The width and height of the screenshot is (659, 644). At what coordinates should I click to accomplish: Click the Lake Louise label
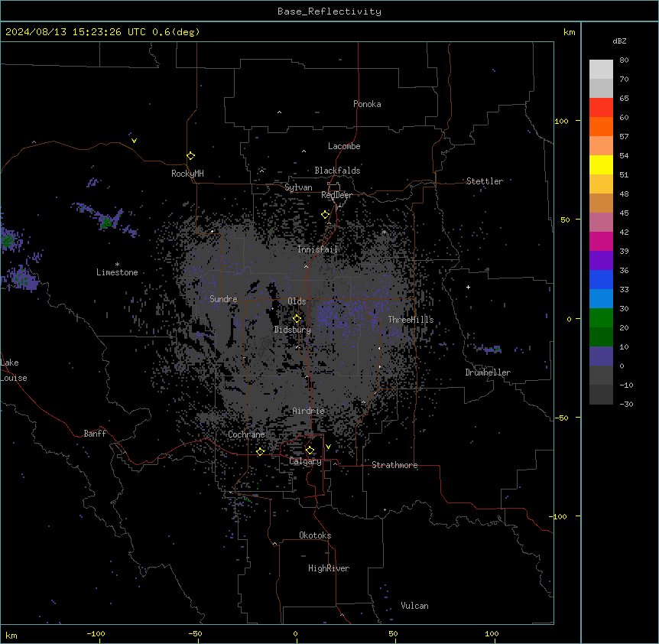(x=14, y=370)
